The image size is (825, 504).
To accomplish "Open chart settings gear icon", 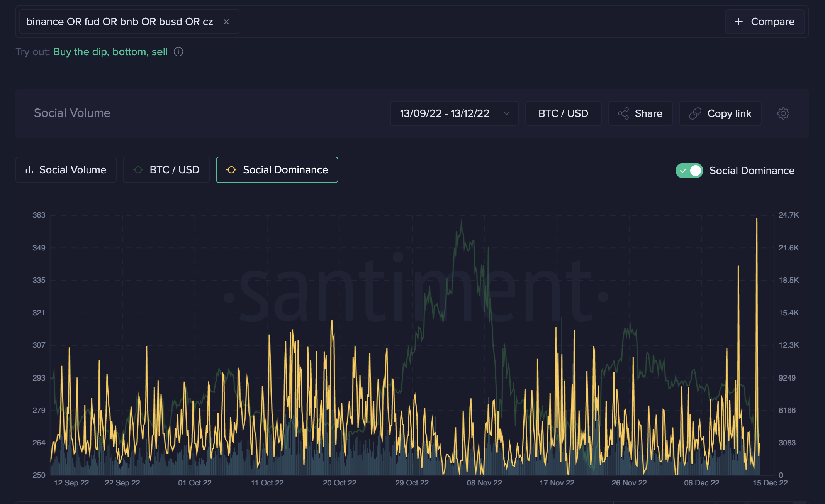I will coord(783,113).
